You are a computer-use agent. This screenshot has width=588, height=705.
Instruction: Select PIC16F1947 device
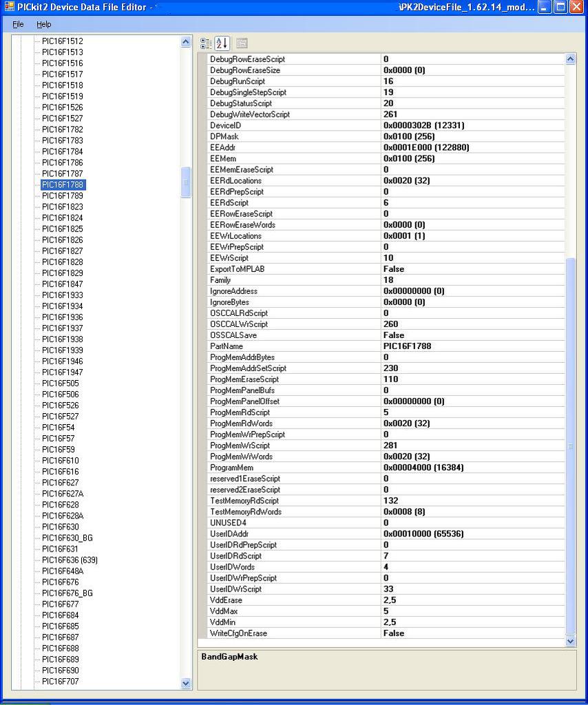pyautogui.click(x=63, y=372)
